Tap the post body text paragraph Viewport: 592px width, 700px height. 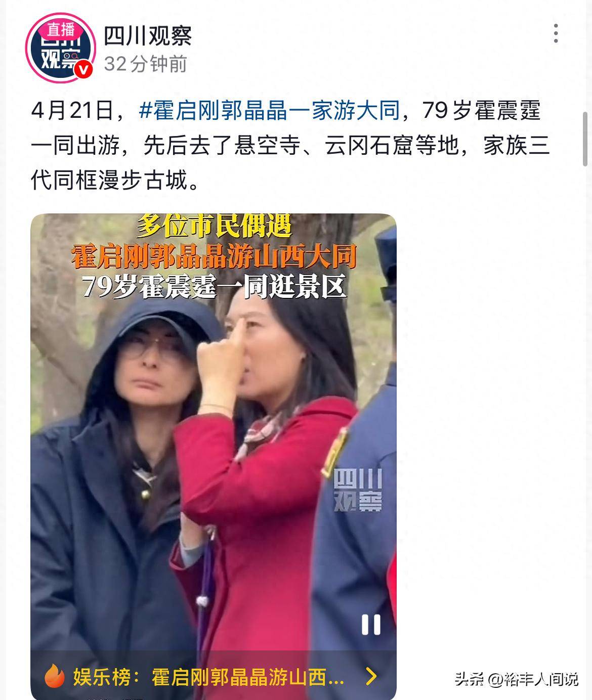click(290, 145)
